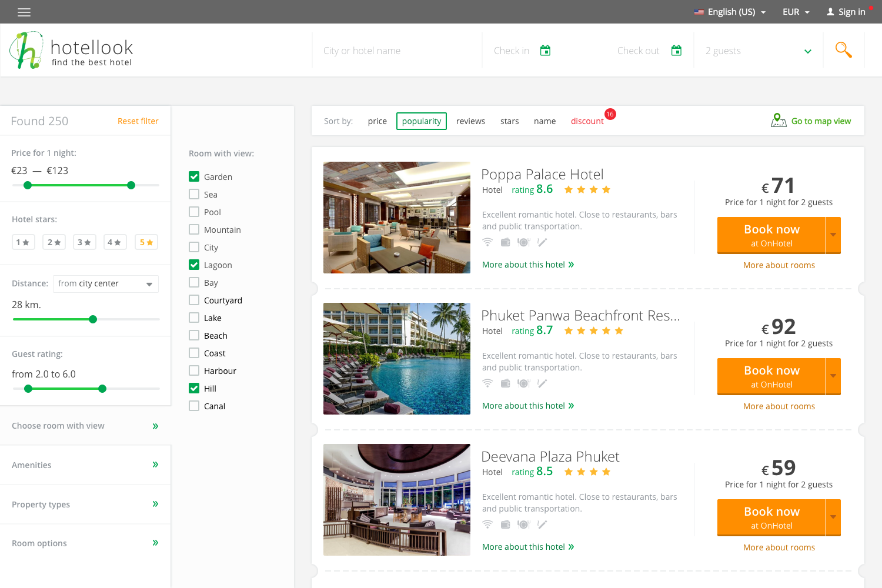Open the Poppa Palace Hotel photo thumbnail

(x=397, y=218)
